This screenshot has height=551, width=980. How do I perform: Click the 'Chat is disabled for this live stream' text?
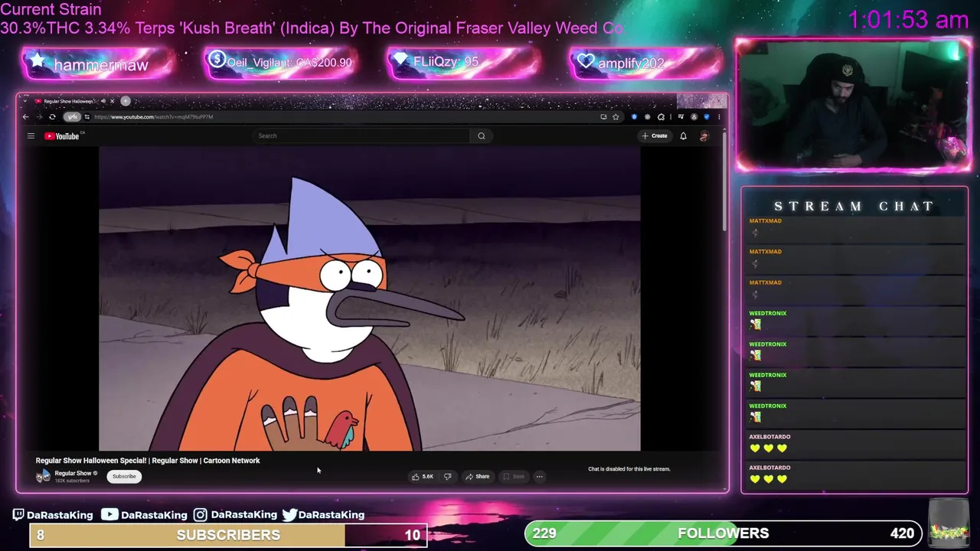pyautogui.click(x=629, y=469)
